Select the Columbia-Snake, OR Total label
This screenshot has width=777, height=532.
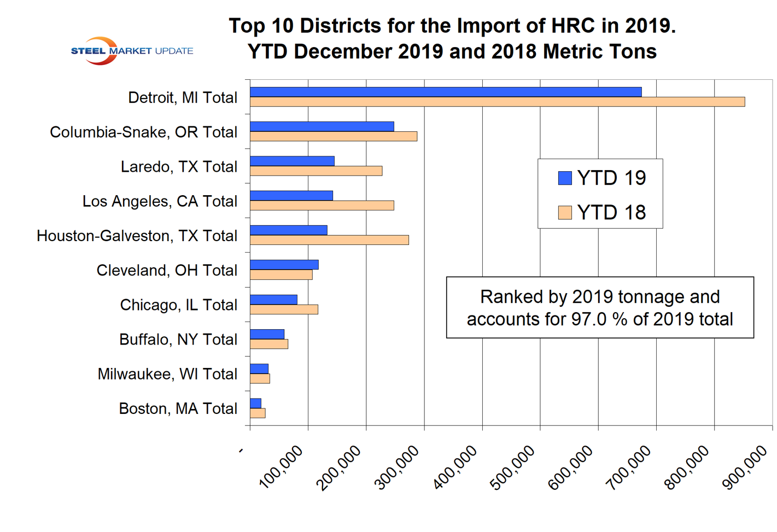point(143,132)
